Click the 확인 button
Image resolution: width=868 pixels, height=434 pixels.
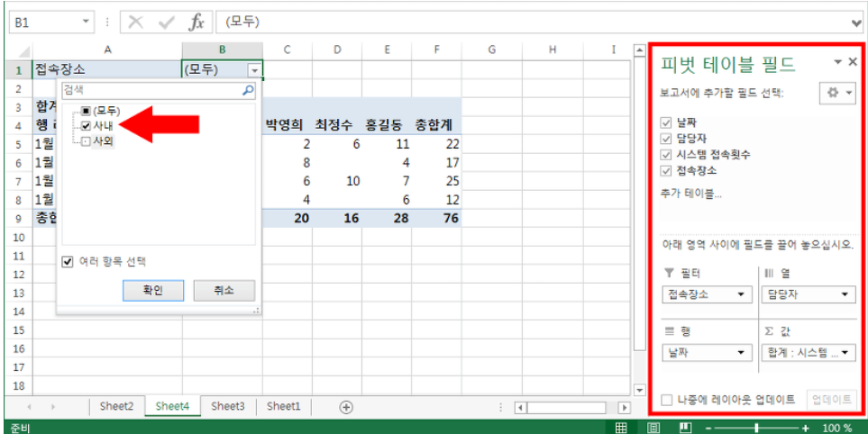tap(153, 290)
